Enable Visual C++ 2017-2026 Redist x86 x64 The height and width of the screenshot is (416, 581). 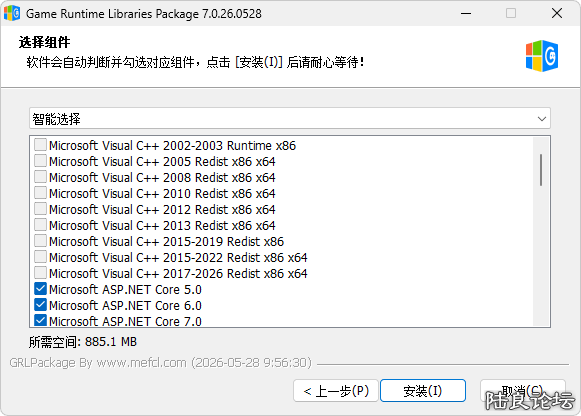point(40,273)
